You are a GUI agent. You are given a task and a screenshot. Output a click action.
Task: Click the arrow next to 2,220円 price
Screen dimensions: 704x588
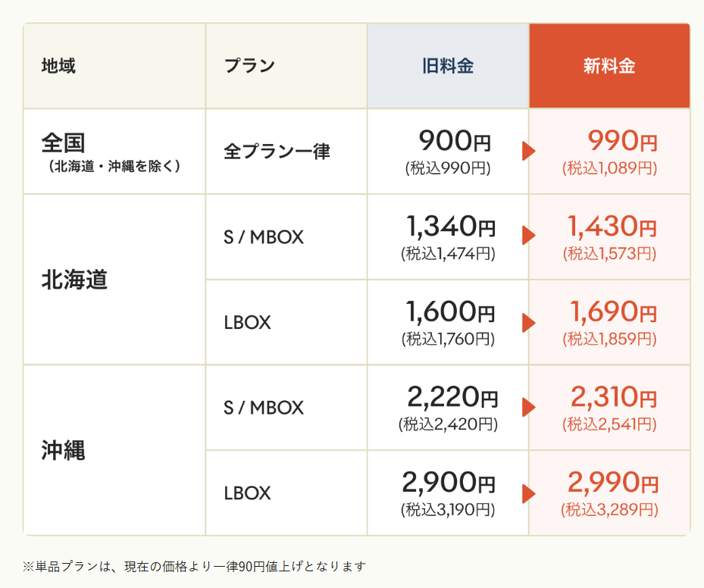(x=528, y=408)
